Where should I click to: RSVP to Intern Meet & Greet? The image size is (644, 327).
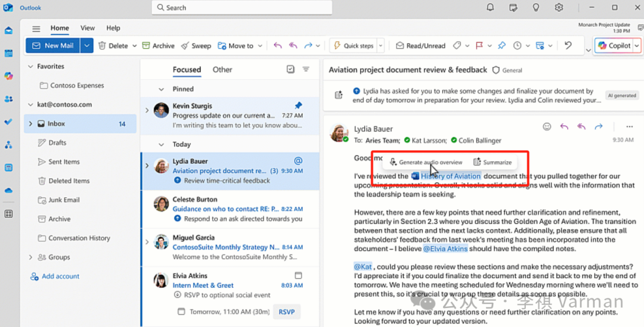[287, 312]
